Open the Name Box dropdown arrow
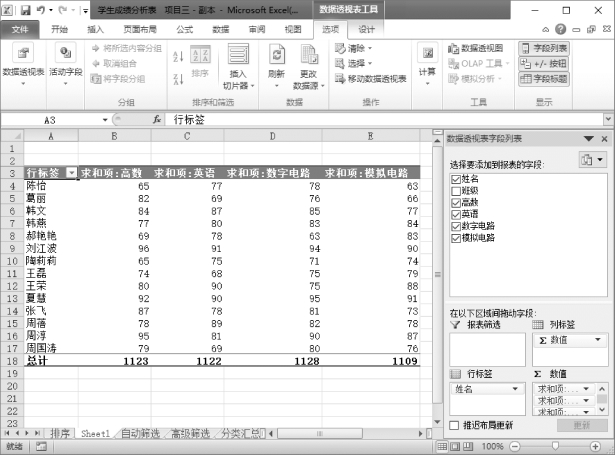The height and width of the screenshot is (455, 615). [x=105, y=120]
